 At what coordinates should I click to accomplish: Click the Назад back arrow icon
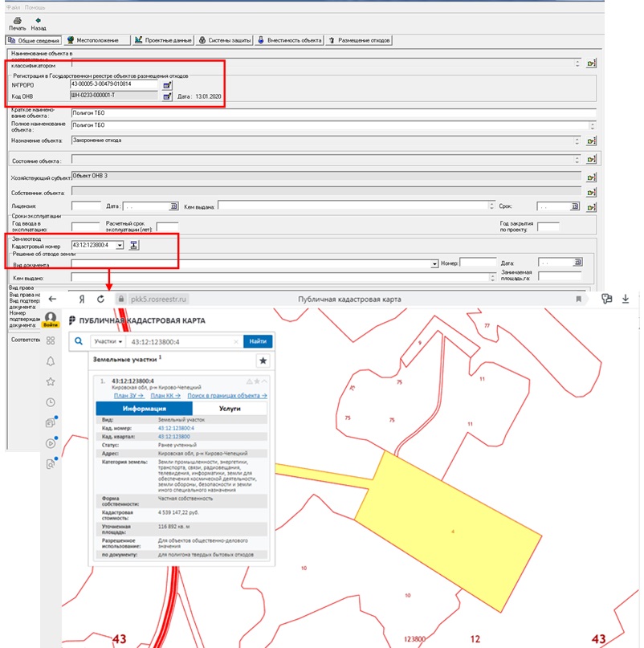[39, 20]
